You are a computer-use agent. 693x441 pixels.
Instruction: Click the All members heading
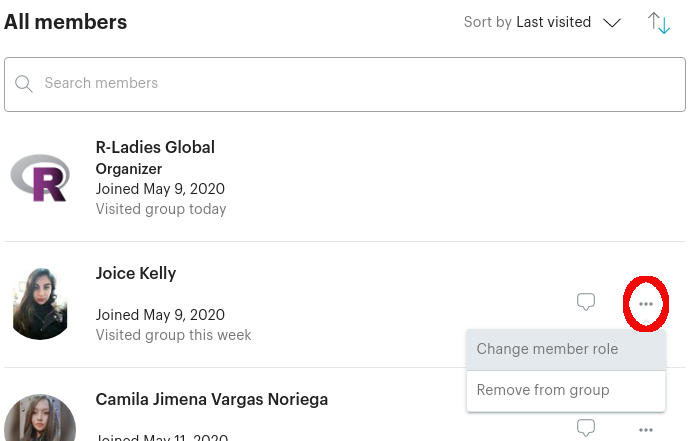65,22
